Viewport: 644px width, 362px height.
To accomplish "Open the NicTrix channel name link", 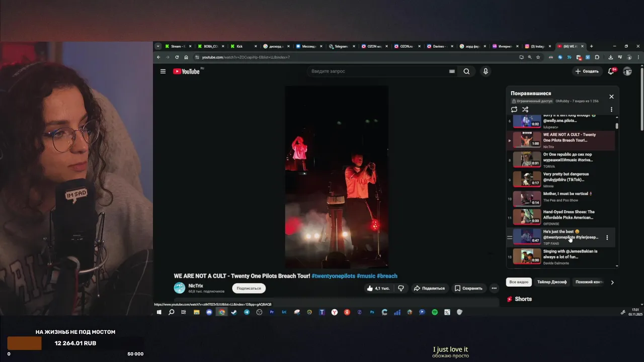I will [196, 286].
